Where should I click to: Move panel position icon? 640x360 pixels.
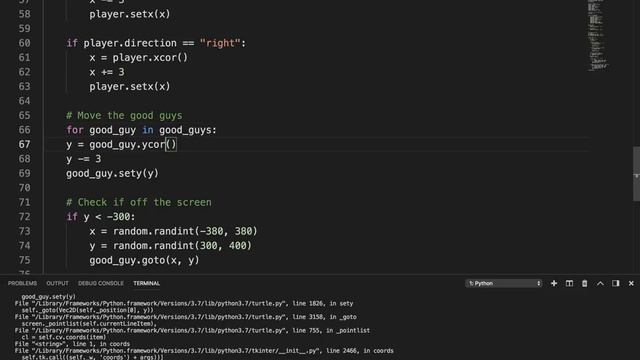616,283
